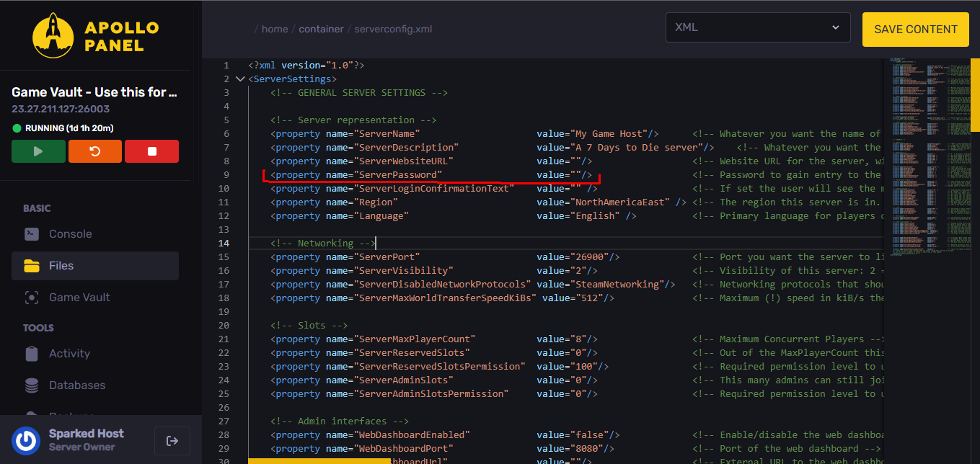Click the ServerPort value "26900"
This screenshot has width=980, height=464.
(x=589, y=257)
